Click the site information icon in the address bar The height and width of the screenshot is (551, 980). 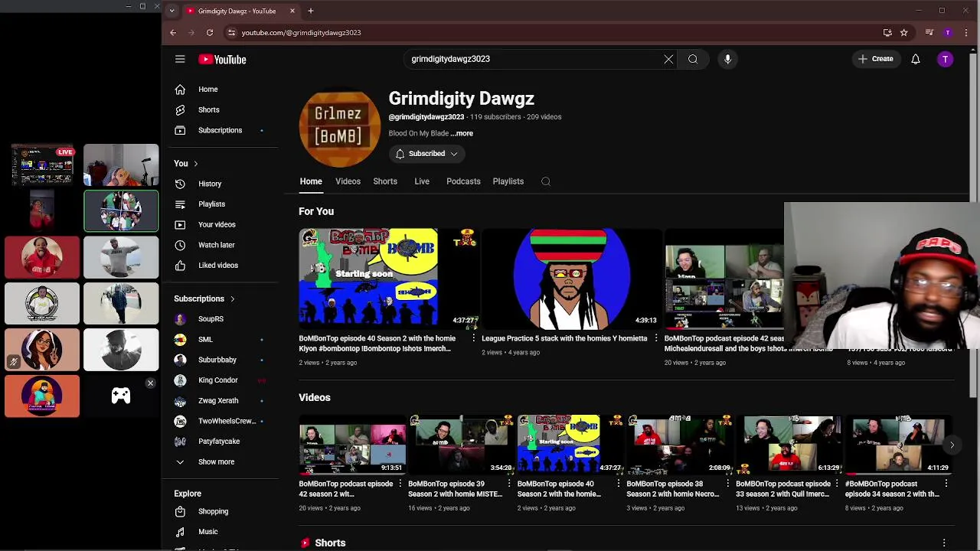tap(231, 32)
